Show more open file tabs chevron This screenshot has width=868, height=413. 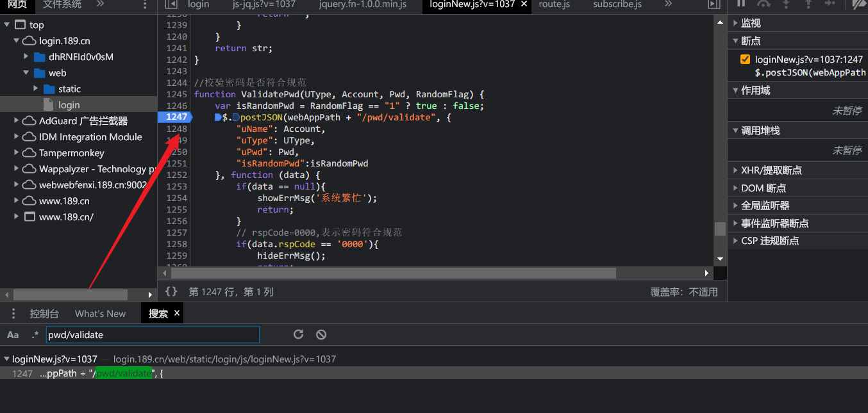coord(669,4)
